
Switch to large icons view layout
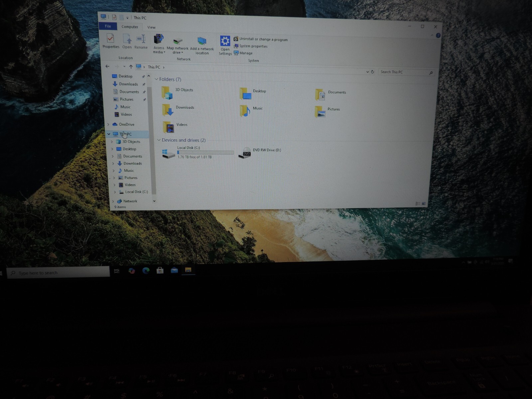[x=424, y=204]
